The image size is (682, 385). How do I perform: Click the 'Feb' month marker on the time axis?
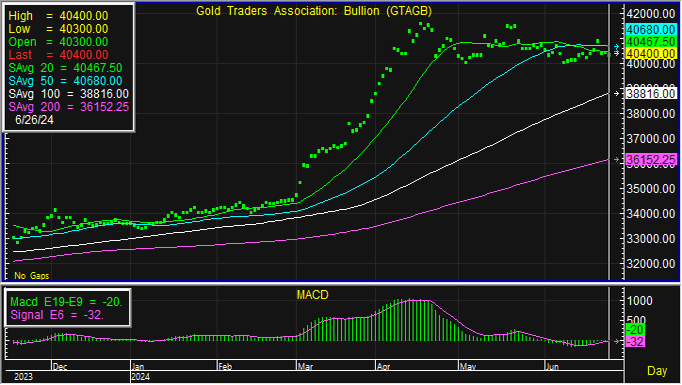click(225, 367)
